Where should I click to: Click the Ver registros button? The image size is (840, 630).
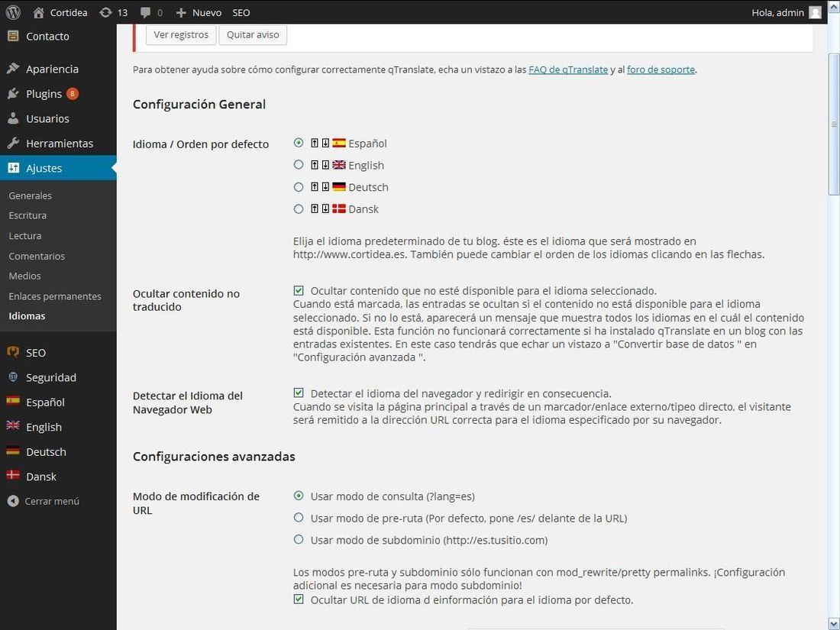point(181,35)
